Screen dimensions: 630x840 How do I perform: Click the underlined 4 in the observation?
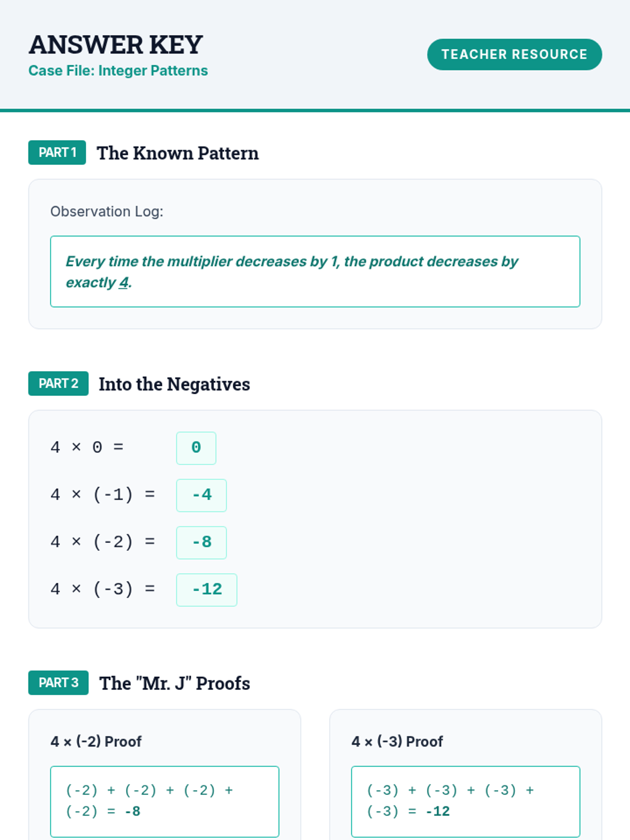124,282
